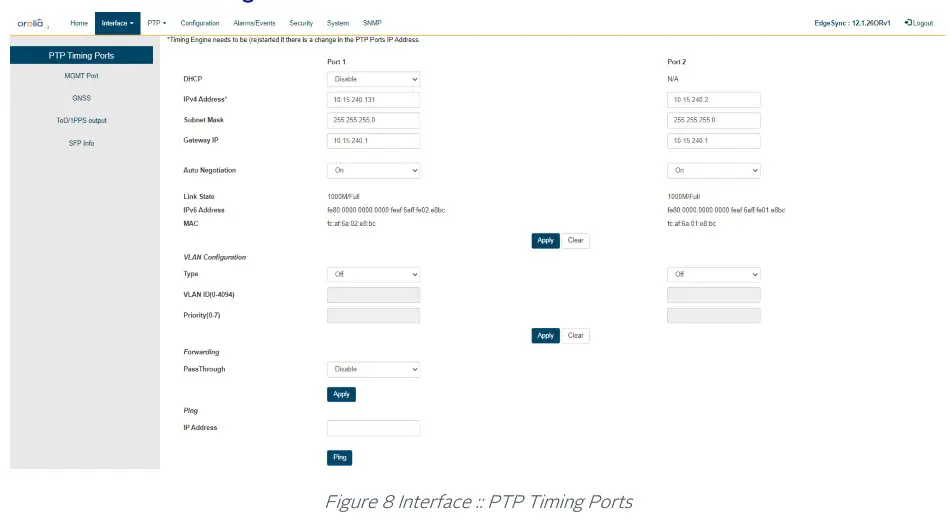Click the Ping button

(x=339, y=457)
